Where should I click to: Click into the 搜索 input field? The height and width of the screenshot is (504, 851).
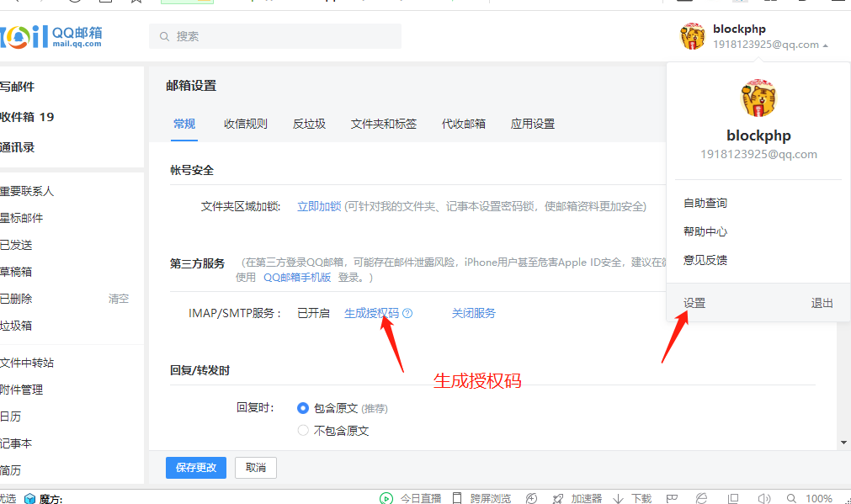coord(275,36)
